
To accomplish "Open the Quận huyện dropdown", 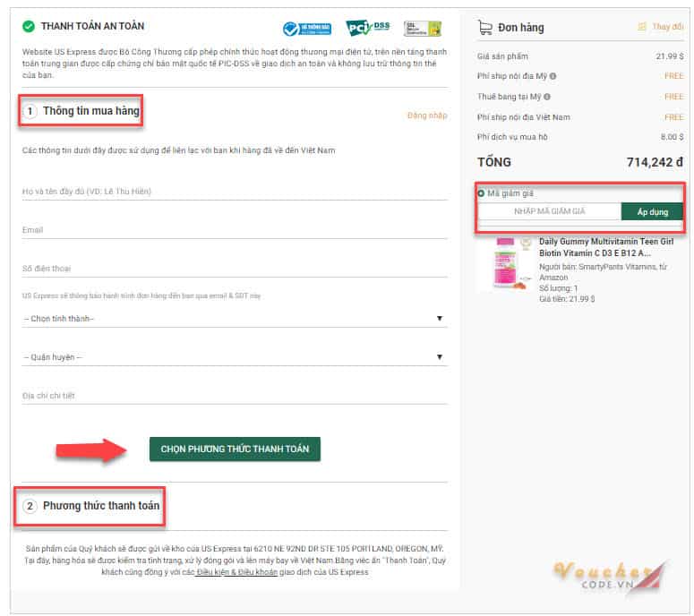I will point(235,356).
